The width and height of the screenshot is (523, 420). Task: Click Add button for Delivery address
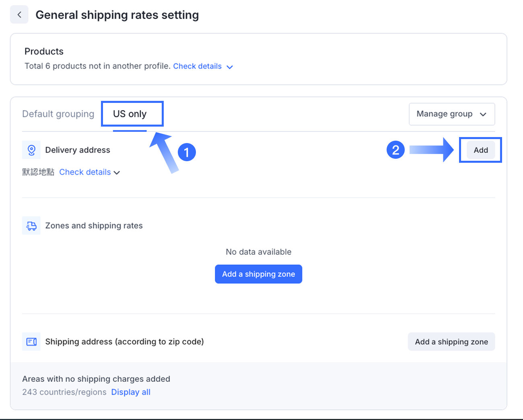point(481,150)
